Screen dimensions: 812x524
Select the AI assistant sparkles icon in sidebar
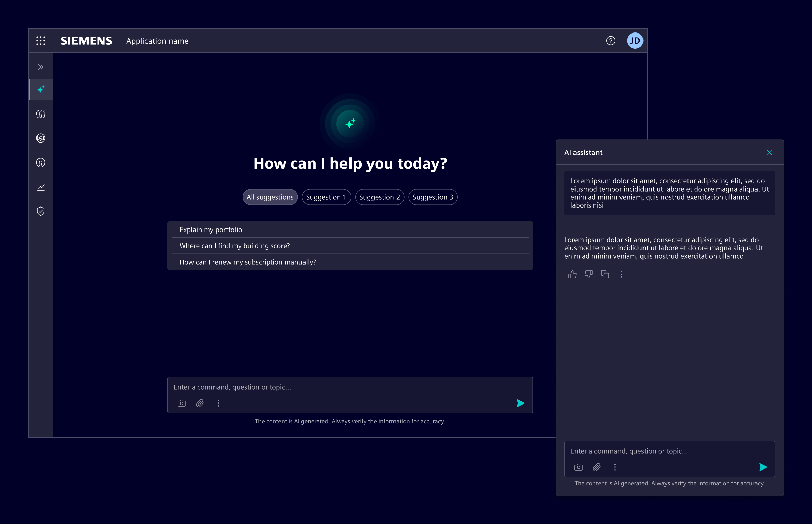point(41,89)
